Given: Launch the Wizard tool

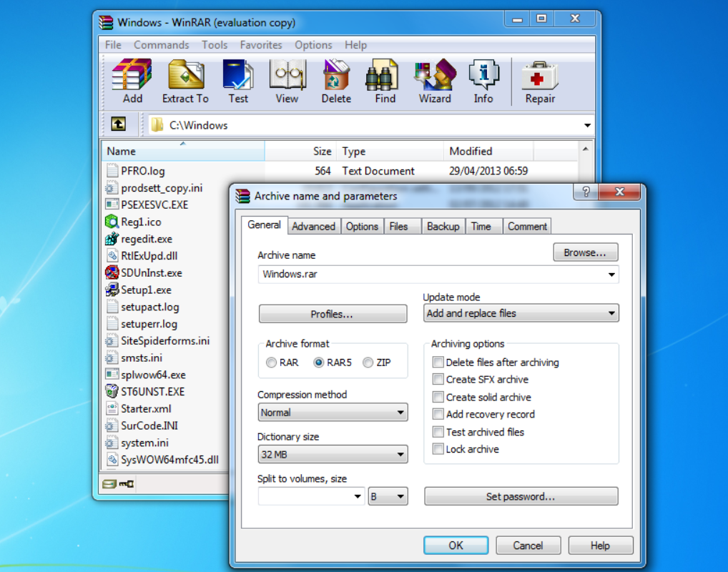Looking at the screenshot, I should coord(435,75).
